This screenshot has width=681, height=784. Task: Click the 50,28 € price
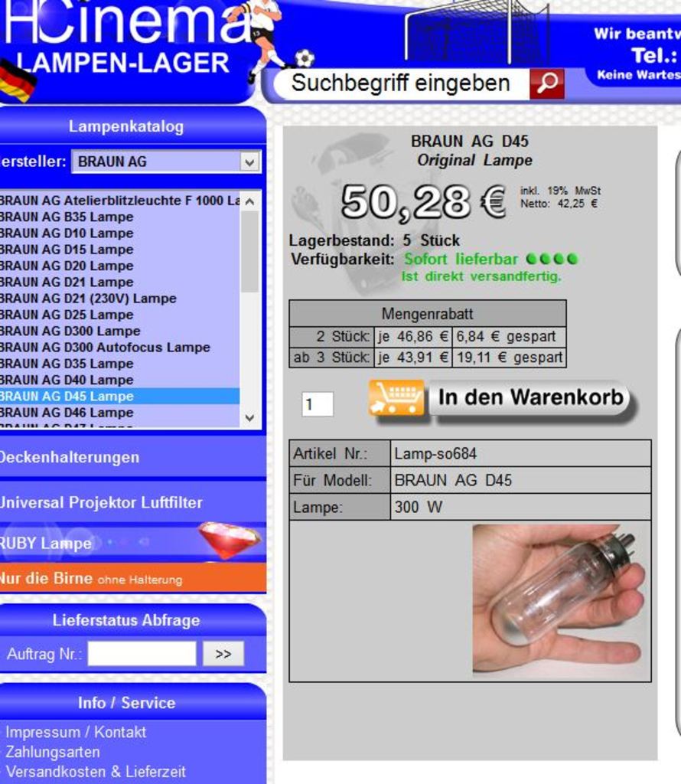pos(424,202)
